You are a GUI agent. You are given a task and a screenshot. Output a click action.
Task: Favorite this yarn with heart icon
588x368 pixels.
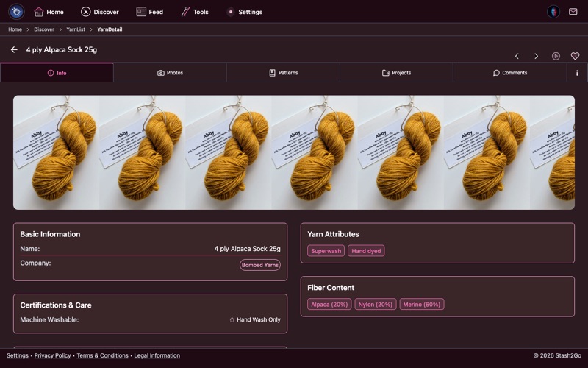coord(575,56)
